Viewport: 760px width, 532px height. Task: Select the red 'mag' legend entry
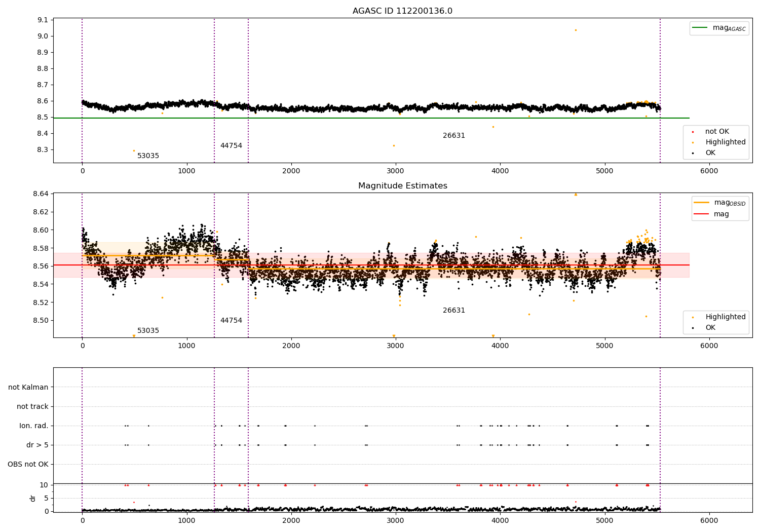(x=711, y=214)
